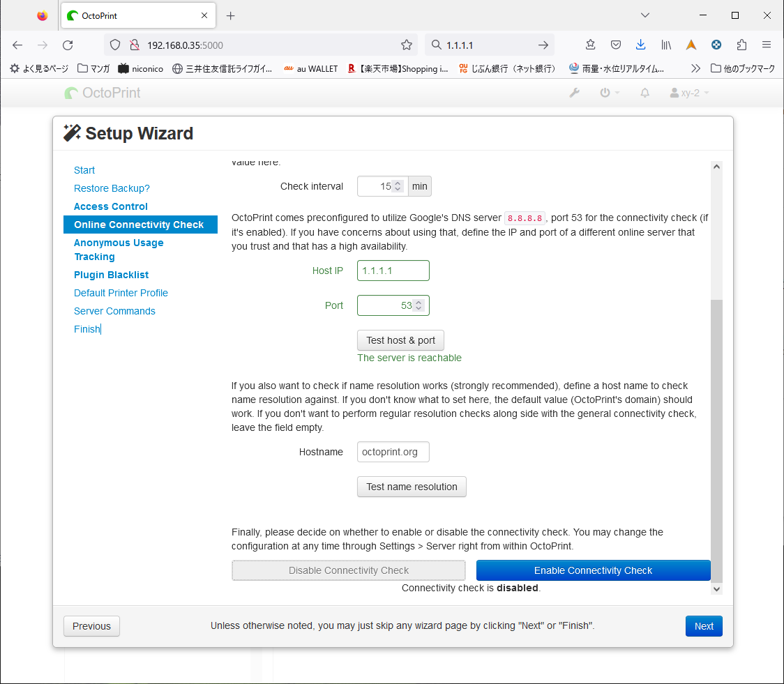This screenshot has width=784, height=684.
Task: Open the niconico bookmark
Action: pyautogui.click(x=140, y=68)
